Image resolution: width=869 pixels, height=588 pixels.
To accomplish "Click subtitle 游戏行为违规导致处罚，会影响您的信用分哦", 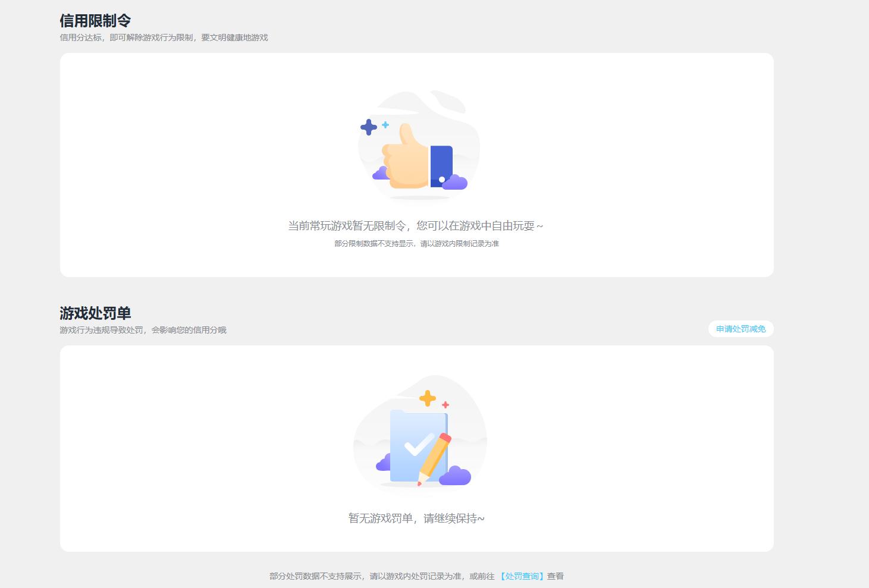I will tap(143, 330).
